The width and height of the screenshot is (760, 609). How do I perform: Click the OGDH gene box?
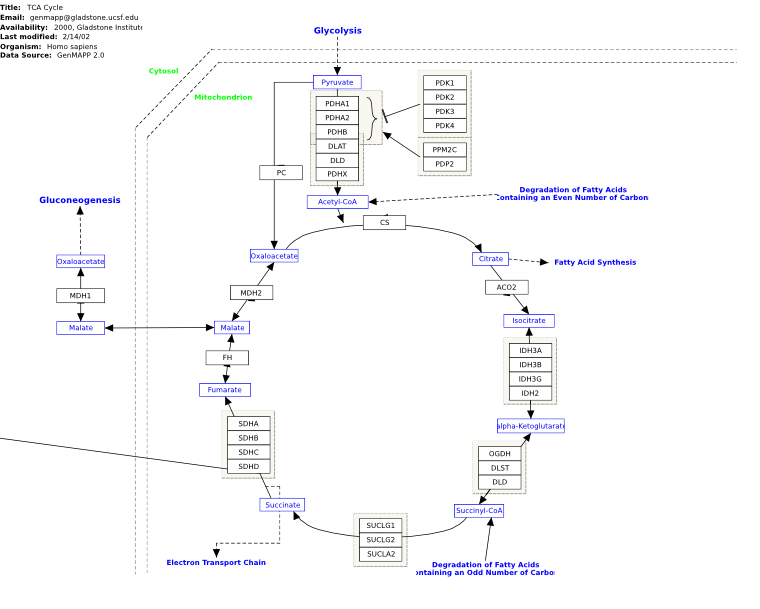tap(500, 453)
